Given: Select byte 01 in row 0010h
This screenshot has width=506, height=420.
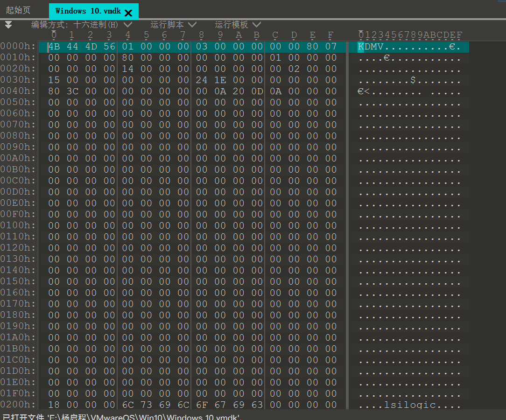Looking at the screenshot, I should pyautogui.click(x=275, y=58).
